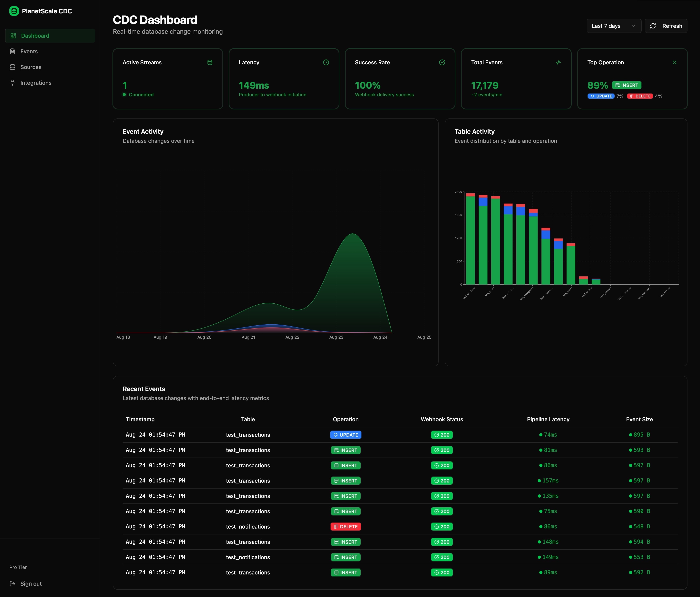Click the Events document icon in sidebar
The image size is (700, 597).
tap(13, 51)
